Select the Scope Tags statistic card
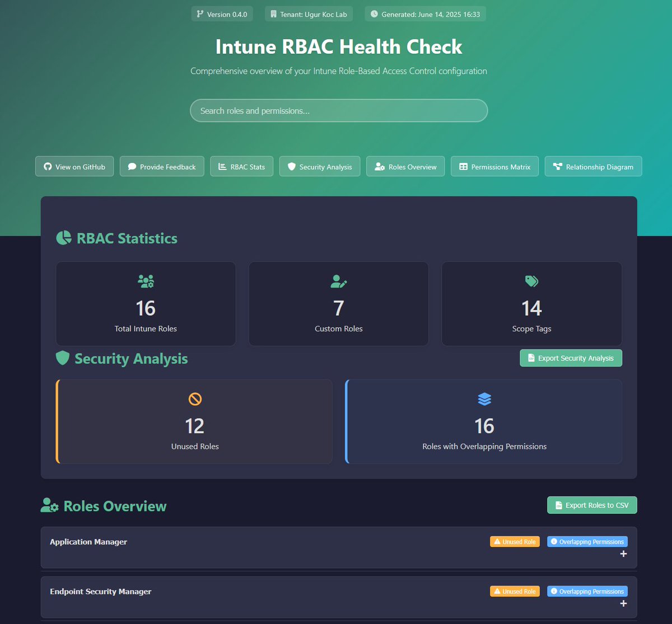The width and height of the screenshot is (672, 624). (531, 304)
